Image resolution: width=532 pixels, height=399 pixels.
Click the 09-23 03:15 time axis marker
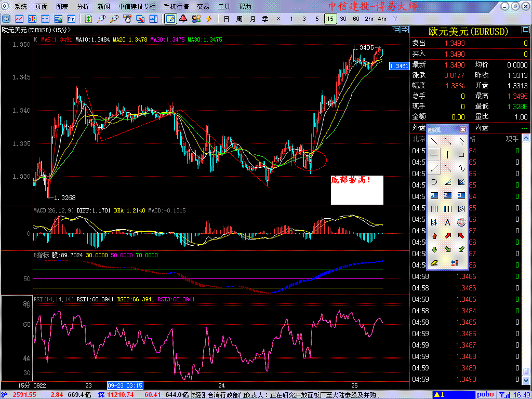click(x=125, y=385)
